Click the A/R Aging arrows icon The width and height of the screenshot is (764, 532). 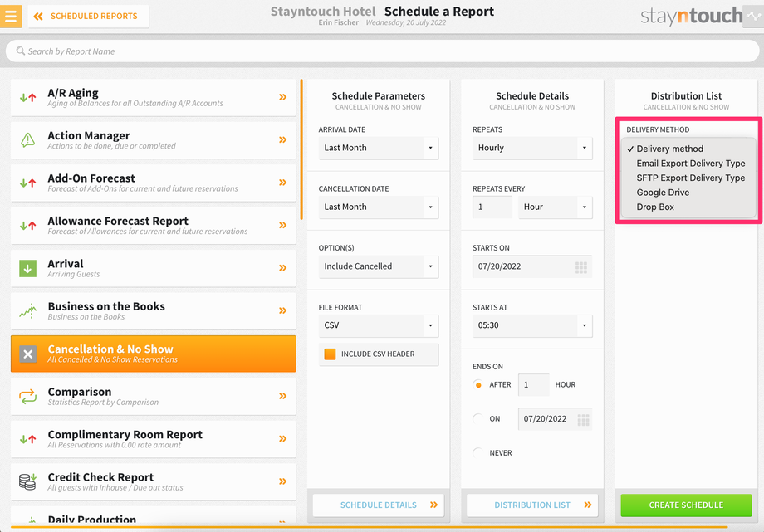point(27,97)
